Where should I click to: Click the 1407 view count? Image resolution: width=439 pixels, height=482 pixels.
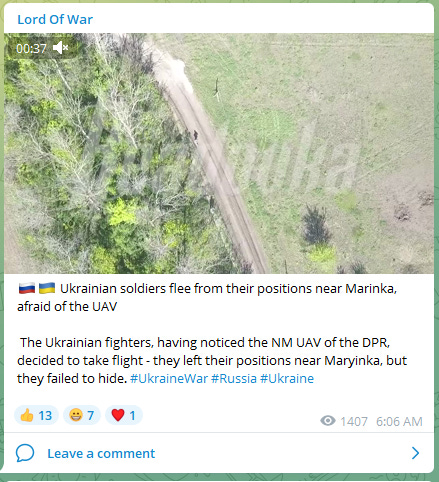pyautogui.click(x=354, y=421)
